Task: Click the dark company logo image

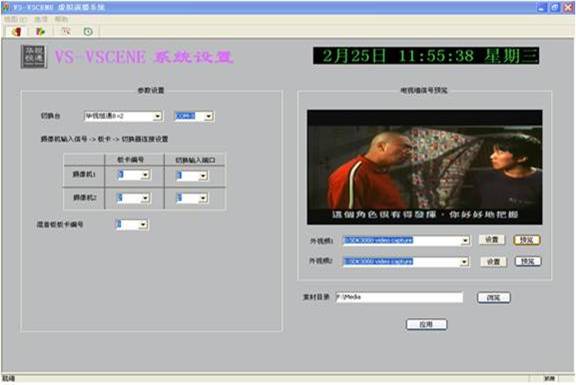Action: tap(34, 57)
